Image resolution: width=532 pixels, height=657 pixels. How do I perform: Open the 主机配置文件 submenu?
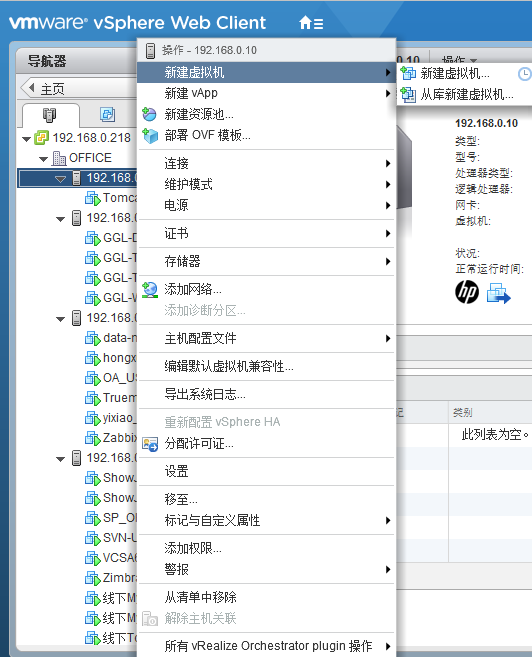(266, 338)
